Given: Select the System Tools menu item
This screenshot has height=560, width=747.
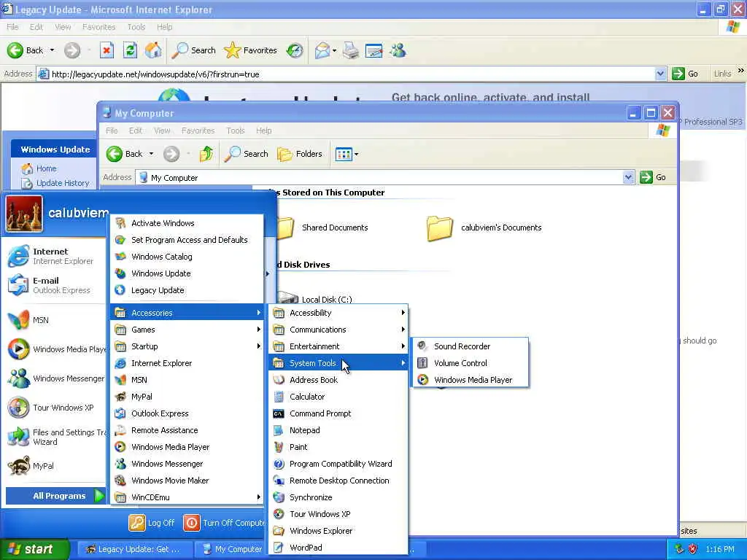Looking at the screenshot, I should click(x=338, y=363).
